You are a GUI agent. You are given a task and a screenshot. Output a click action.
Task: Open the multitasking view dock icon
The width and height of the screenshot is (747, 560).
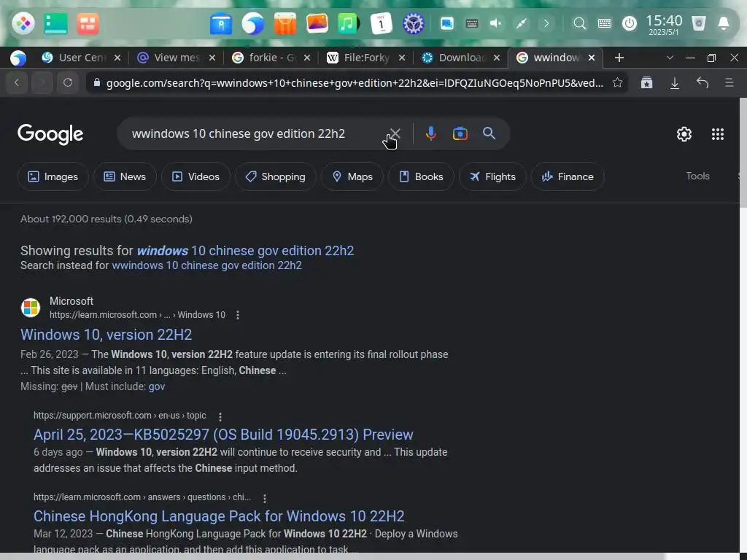[88, 23]
